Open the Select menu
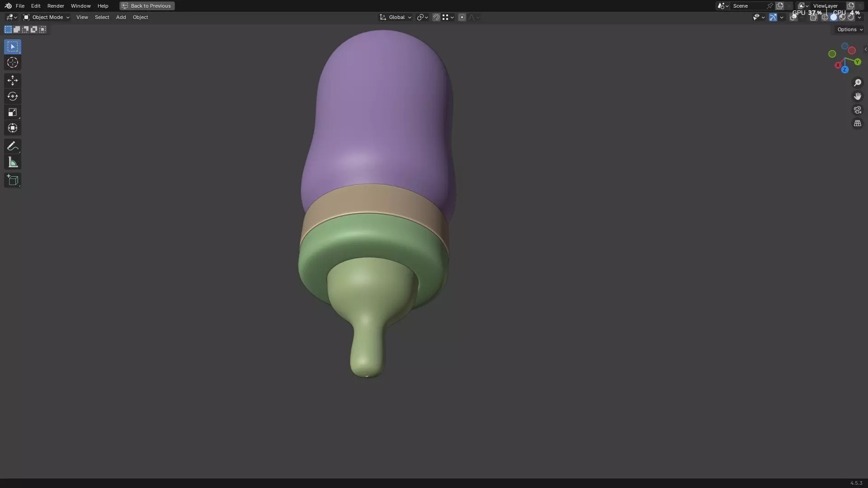The image size is (868, 488). [x=102, y=17]
